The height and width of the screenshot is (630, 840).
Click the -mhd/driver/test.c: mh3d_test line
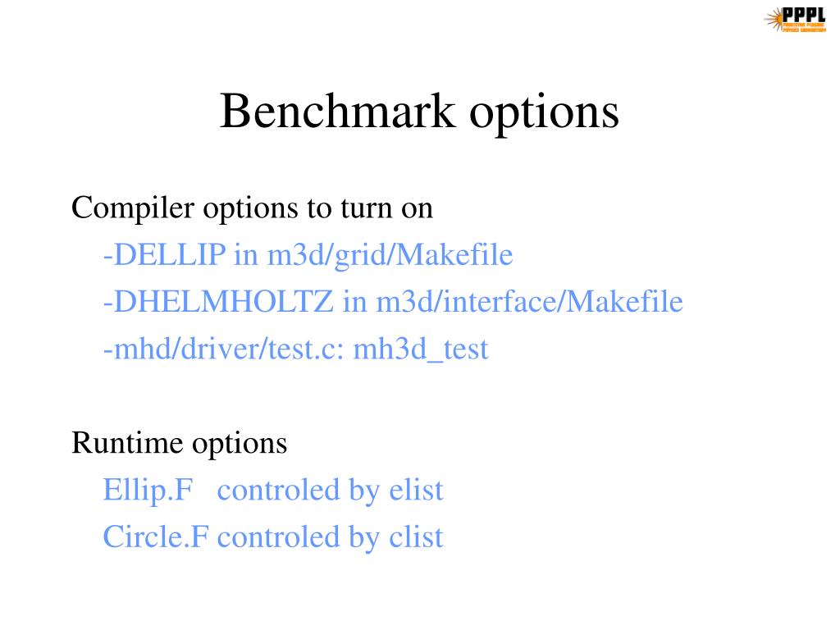[x=295, y=349]
